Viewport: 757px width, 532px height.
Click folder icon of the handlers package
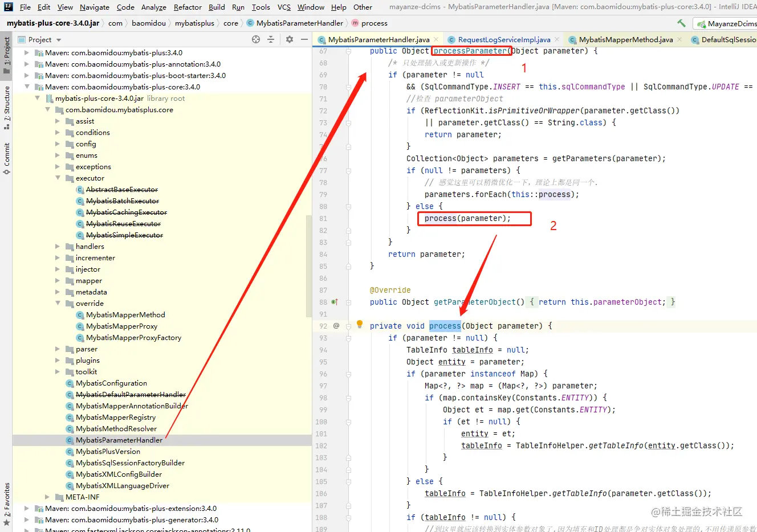click(x=70, y=247)
